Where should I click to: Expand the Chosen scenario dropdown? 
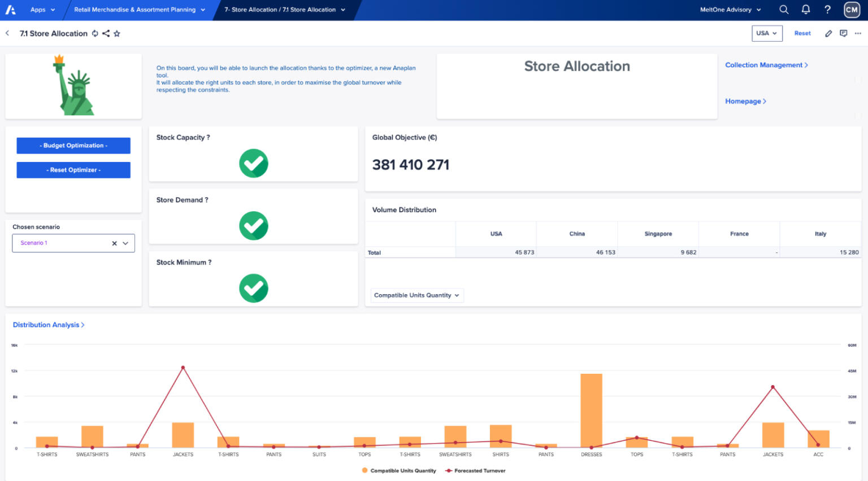125,243
